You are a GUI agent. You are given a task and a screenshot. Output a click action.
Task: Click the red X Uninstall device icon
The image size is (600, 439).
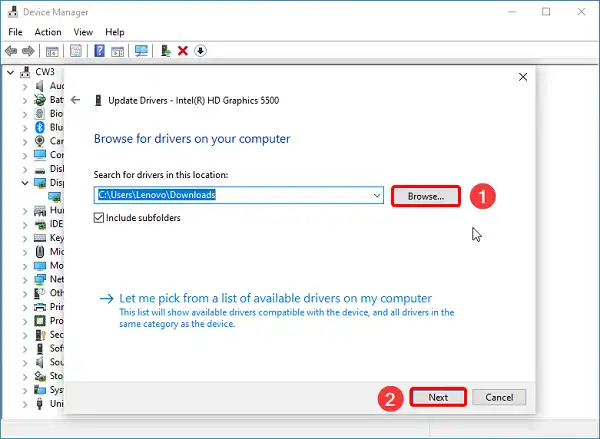click(x=183, y=51)
